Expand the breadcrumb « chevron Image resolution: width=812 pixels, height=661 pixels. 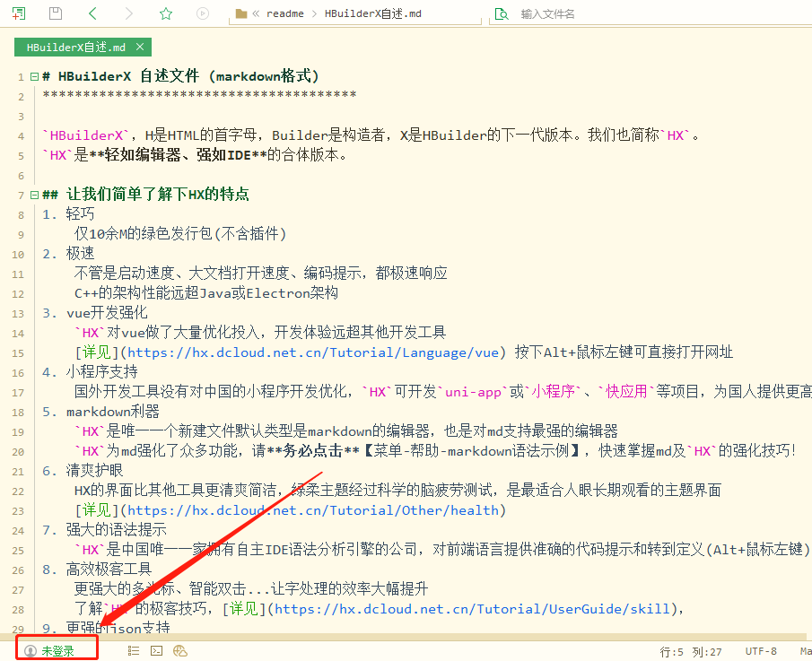[x=256, y=14]
